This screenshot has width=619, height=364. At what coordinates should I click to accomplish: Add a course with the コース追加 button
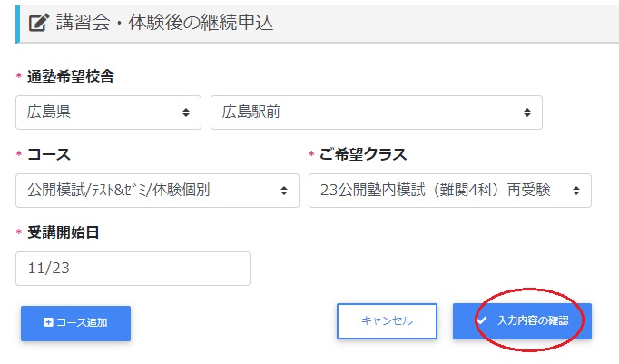(76, 323)
